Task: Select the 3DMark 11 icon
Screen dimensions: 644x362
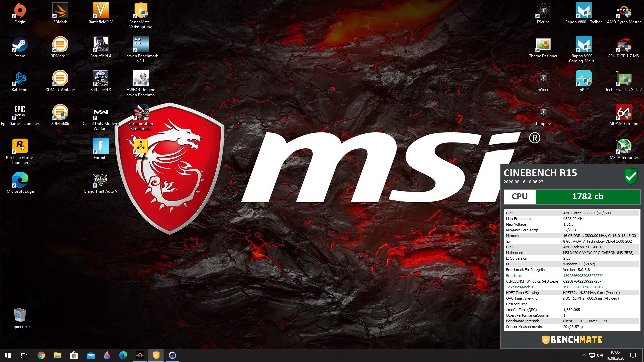Action: pyautogui.click(x=60, y=48)
